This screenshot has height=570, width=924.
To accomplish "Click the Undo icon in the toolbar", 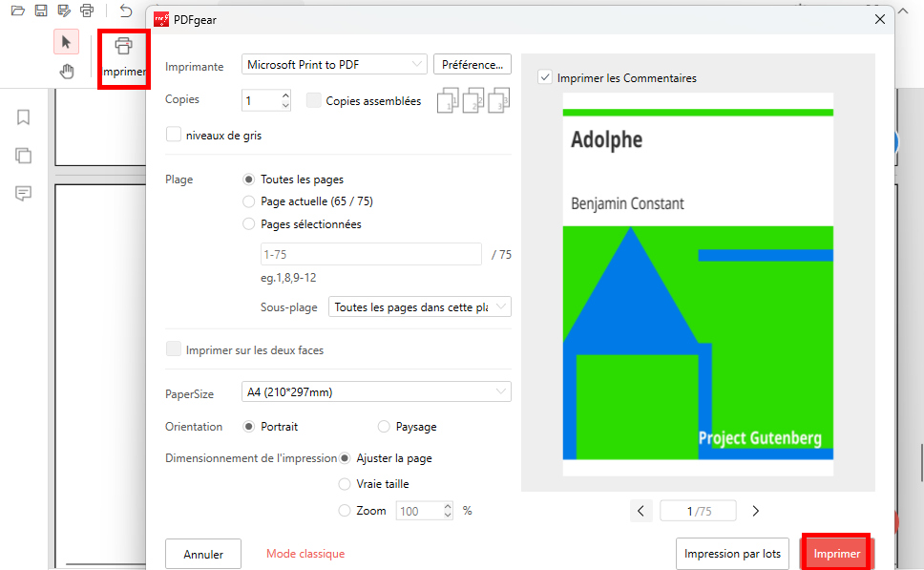I will pos(124,11).
